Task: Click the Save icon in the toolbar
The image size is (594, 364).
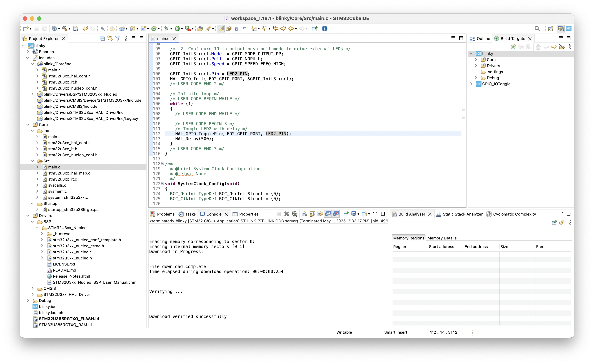Action: point(37,28)
